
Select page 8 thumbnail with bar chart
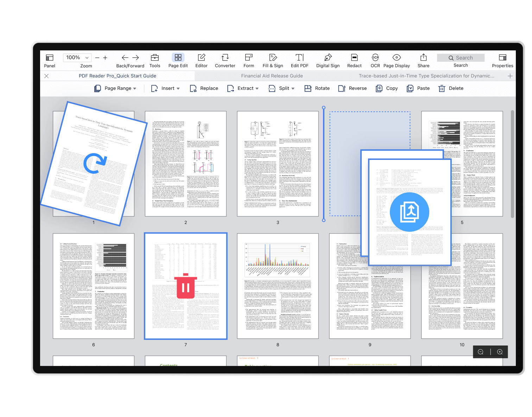click(x=278, y=286)
